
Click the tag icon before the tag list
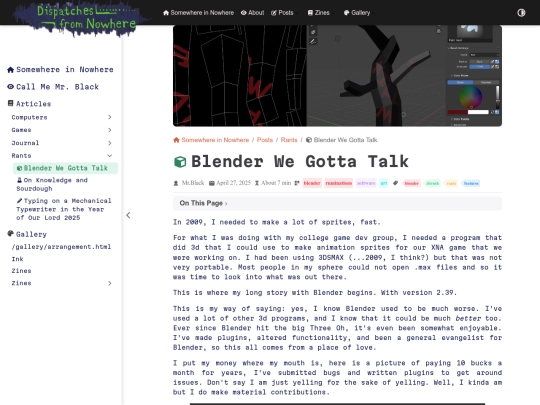click(395, 183)
